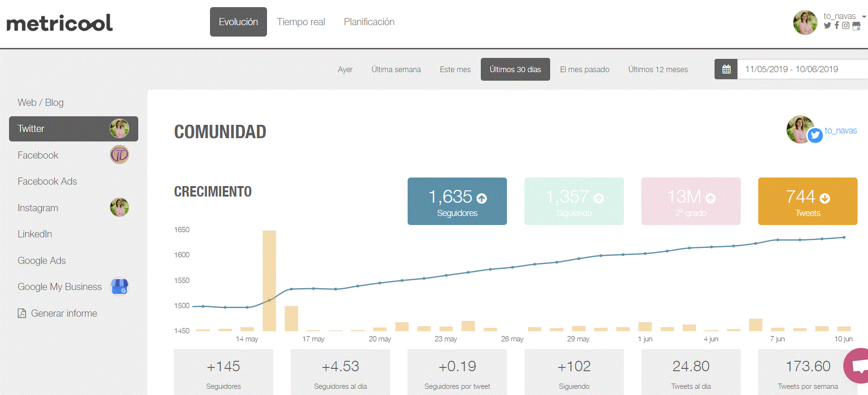The width and height of the screenshot is (868, 395).
Task: Click the down arrow on the Tweets card
Action: [x=825, y=198]
